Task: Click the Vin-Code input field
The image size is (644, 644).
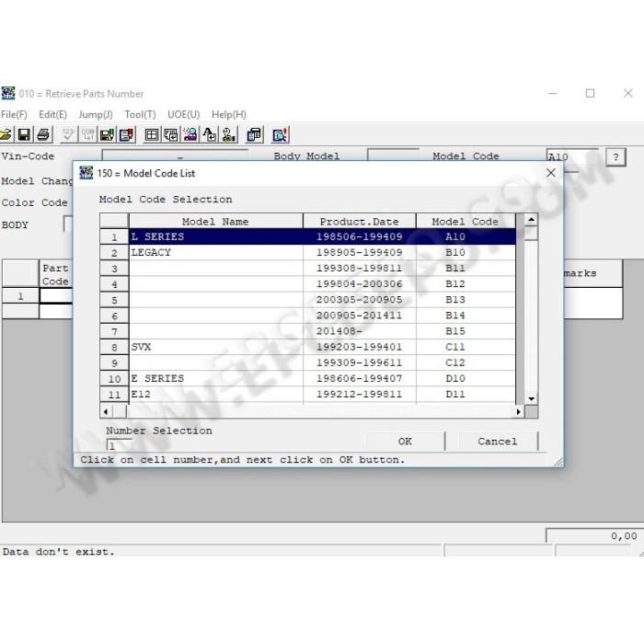Action: coord(175,156)
